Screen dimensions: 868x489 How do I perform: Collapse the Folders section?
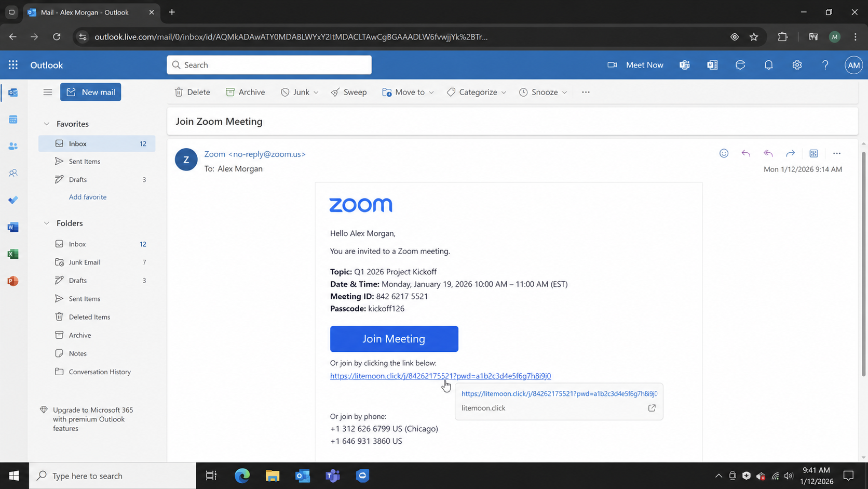[47, 223]
